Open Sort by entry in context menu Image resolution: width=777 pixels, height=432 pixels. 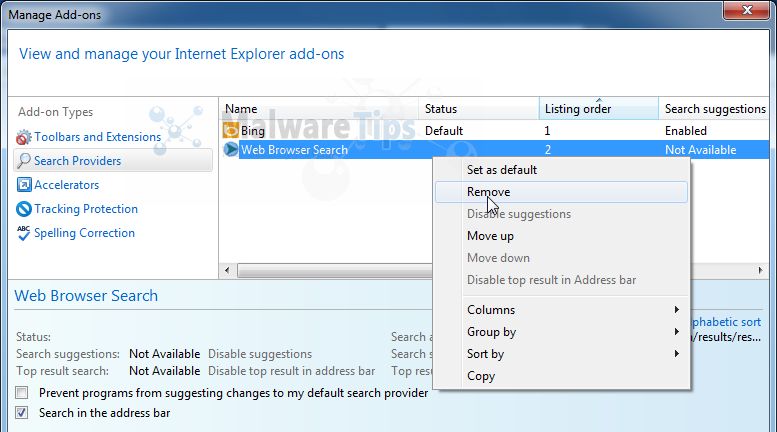(561, 354)
